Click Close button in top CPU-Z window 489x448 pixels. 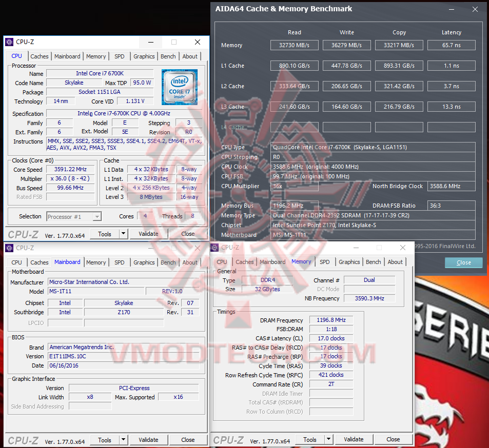(x=188, y=234)
